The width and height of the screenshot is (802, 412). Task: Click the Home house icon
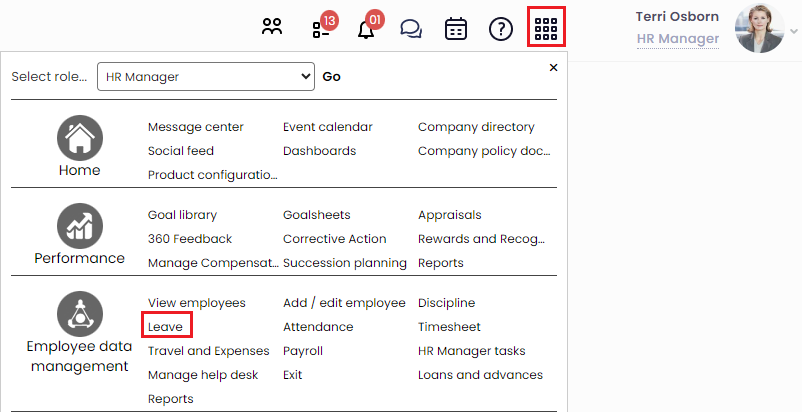79,136
